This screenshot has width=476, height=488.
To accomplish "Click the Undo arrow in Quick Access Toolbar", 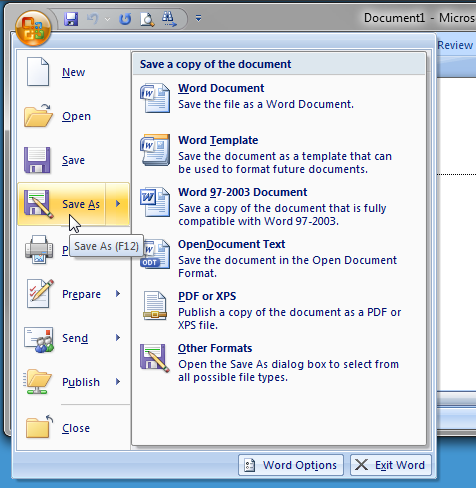I will 92,19.
